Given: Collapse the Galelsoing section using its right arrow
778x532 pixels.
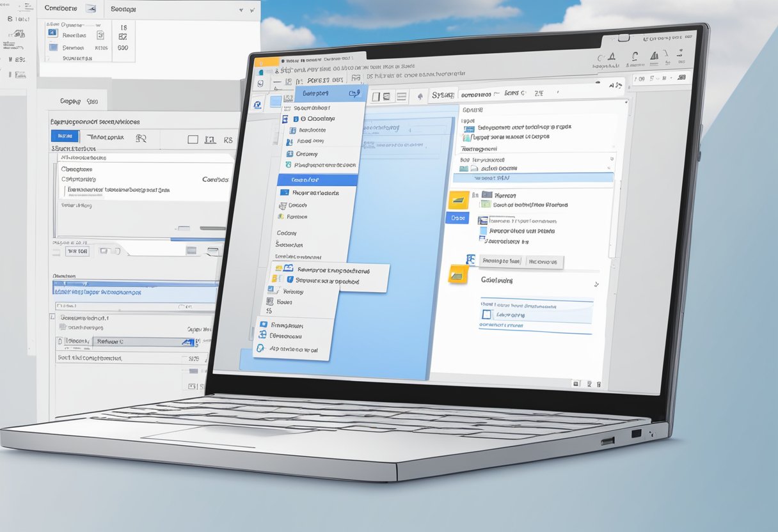Looking at the screenshot, I should click(596, 283).
